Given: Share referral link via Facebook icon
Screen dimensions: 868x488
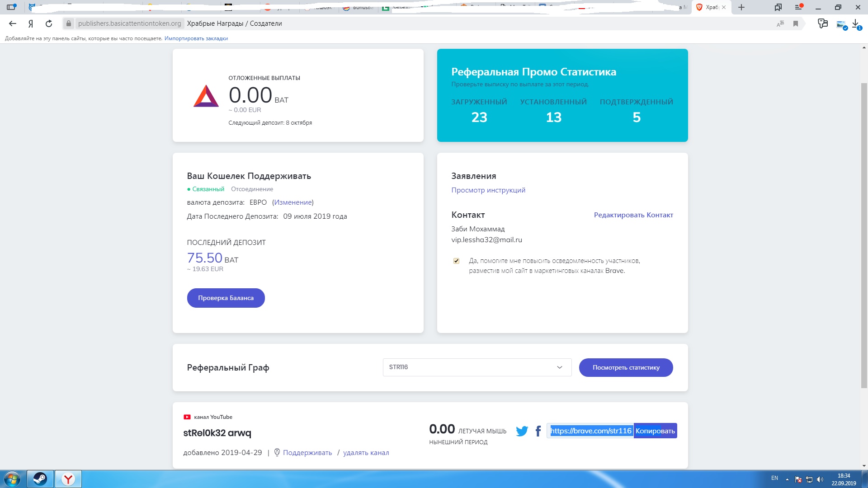Looking at the screenshot, I should point(538,431).
